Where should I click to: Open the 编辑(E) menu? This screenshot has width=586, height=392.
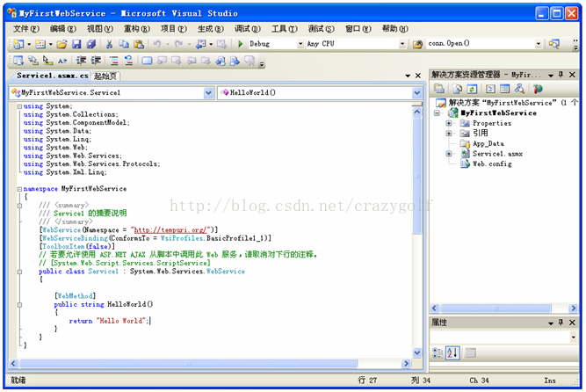[x=62, y=29]
